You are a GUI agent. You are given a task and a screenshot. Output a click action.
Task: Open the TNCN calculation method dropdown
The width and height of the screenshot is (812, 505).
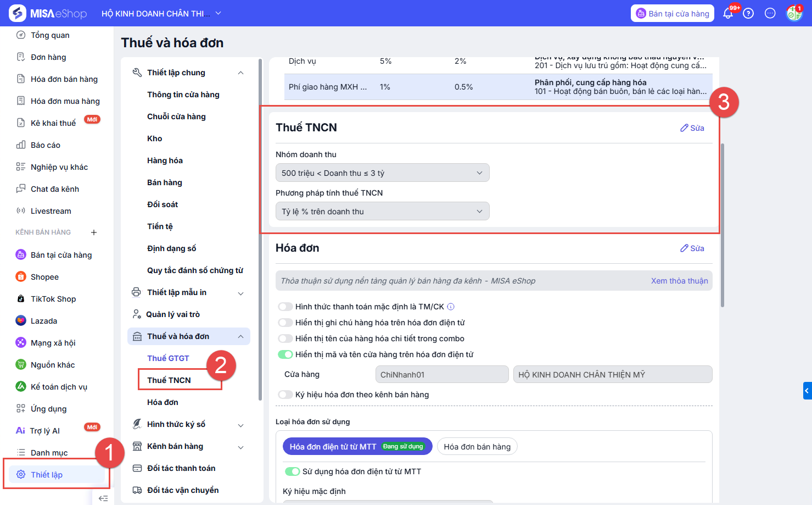coord(382,212)
